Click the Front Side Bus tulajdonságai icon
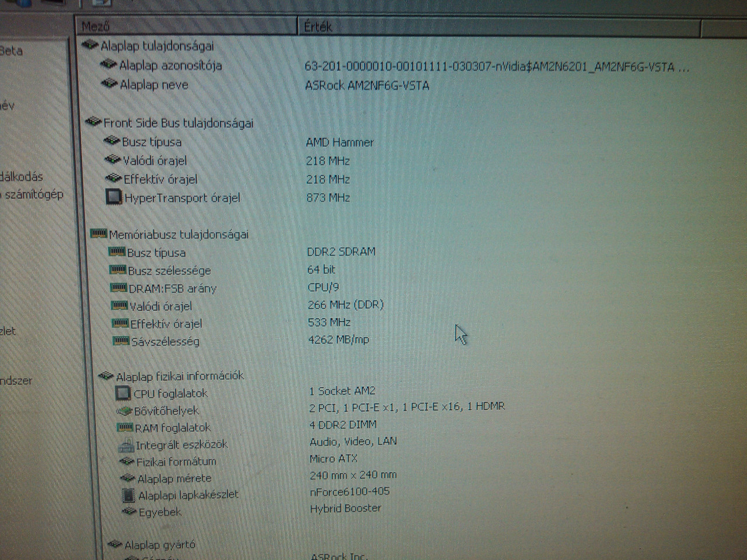The width and height of the screenshot is (747, 560). pyautogui.click(x=93, y=122)
